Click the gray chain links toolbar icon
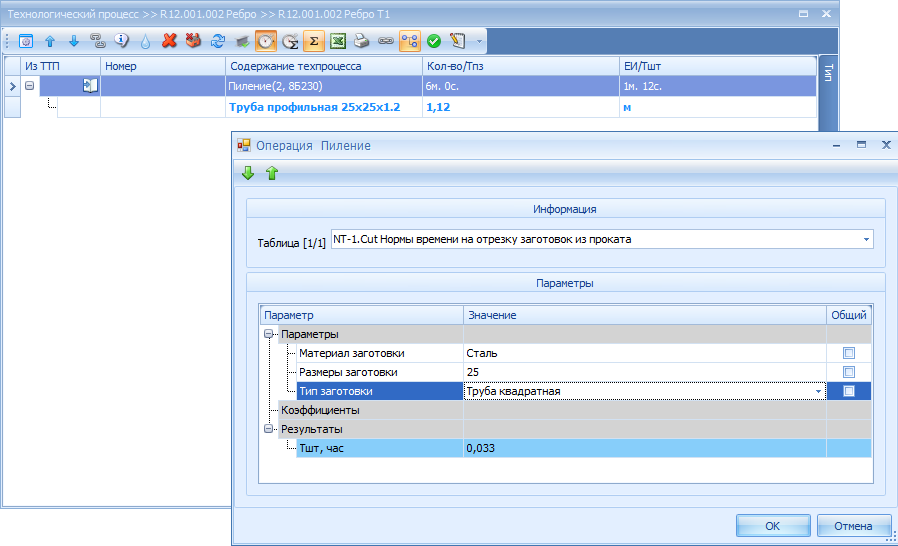Image resolution: width=898 pixels, height=546 pixels. click(98, 41)
